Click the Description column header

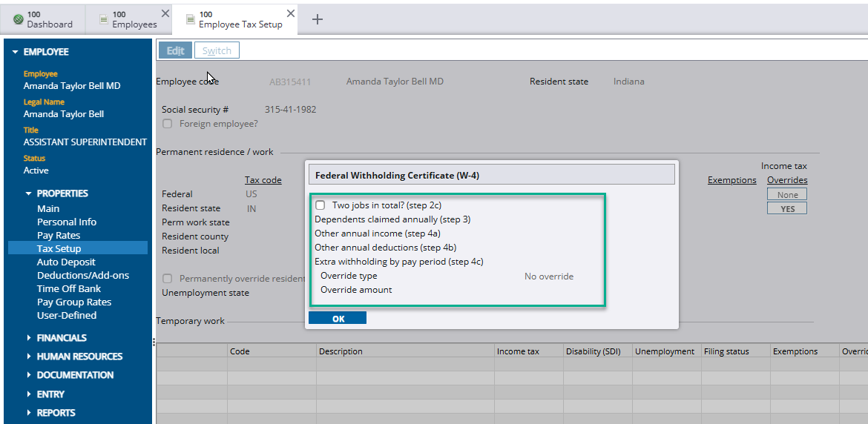pos(405,351)
